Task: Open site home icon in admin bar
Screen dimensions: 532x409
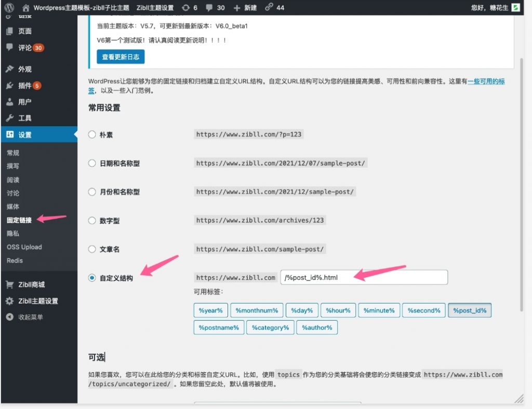Action: point(26,8)
